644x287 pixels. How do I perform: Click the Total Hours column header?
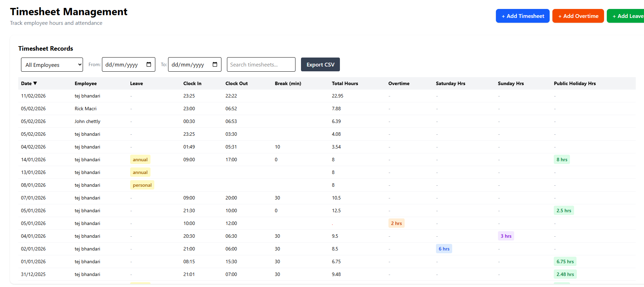[x=345, y=83]
